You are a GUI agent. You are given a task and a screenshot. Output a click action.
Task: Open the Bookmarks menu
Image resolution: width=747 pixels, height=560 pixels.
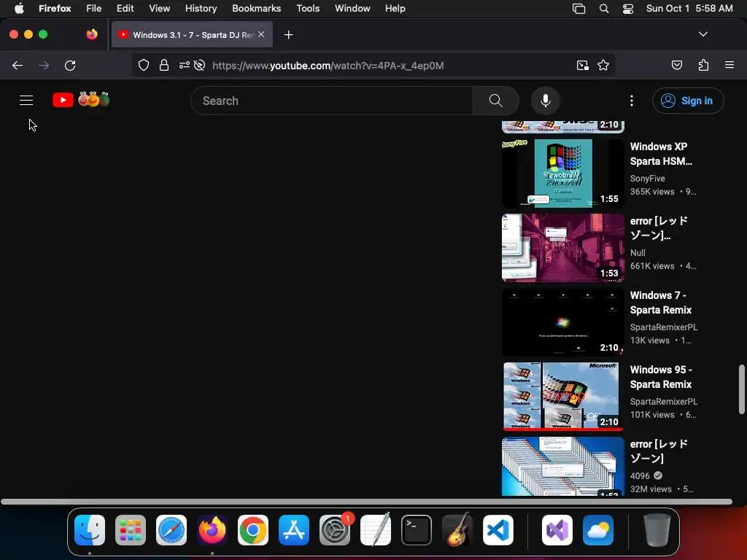(x=256, y=8)
